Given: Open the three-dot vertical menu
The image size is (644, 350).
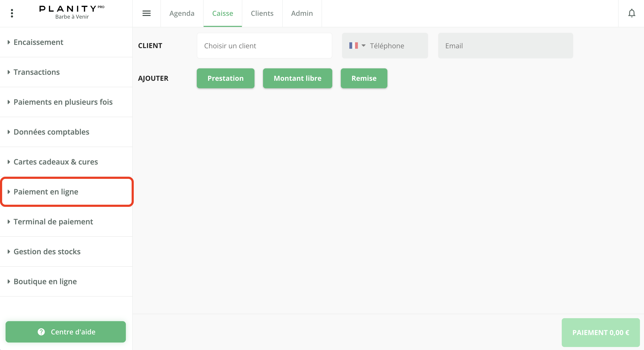Looking at the screenshot, I should tap(12, 13).
